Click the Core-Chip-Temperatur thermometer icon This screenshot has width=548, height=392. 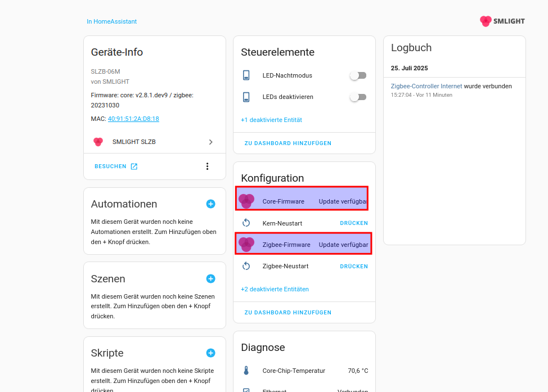(246, 371)
